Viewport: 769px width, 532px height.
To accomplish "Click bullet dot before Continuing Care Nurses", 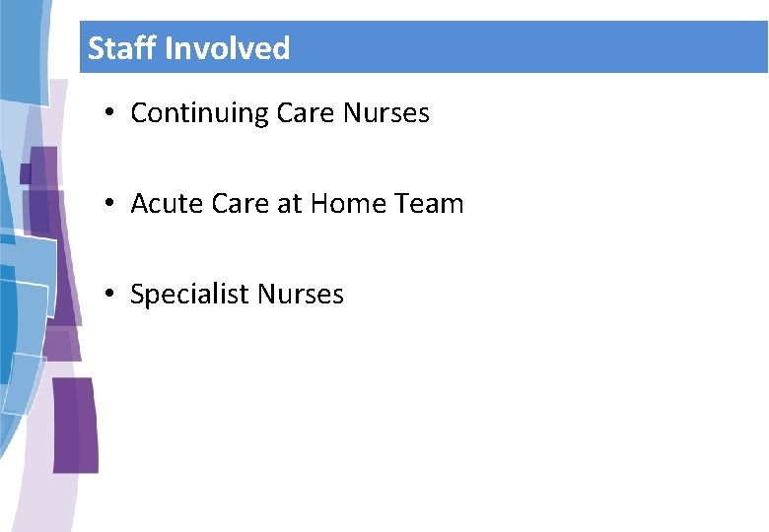I will [114, 113].
